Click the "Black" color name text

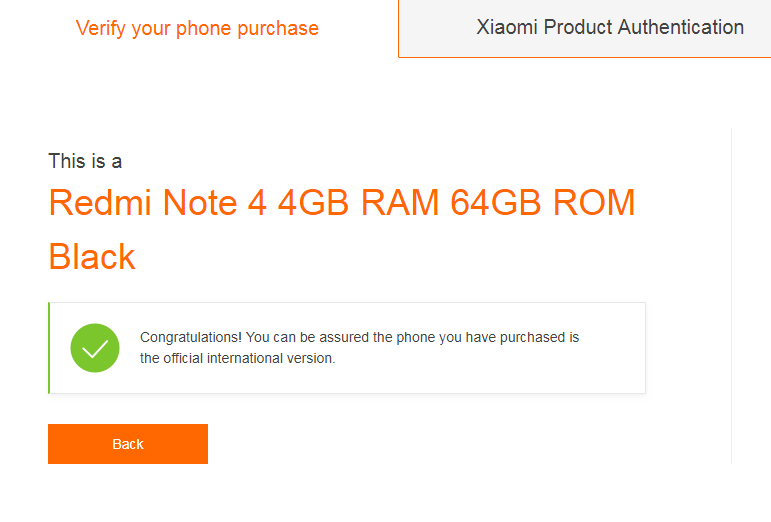point(92,257)
